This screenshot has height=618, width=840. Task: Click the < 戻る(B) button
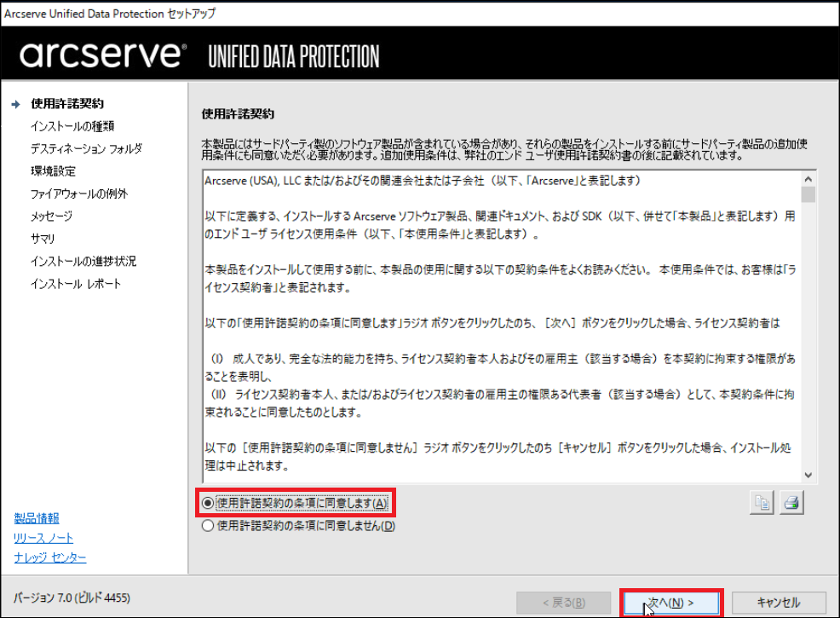(x=564, y=603)
